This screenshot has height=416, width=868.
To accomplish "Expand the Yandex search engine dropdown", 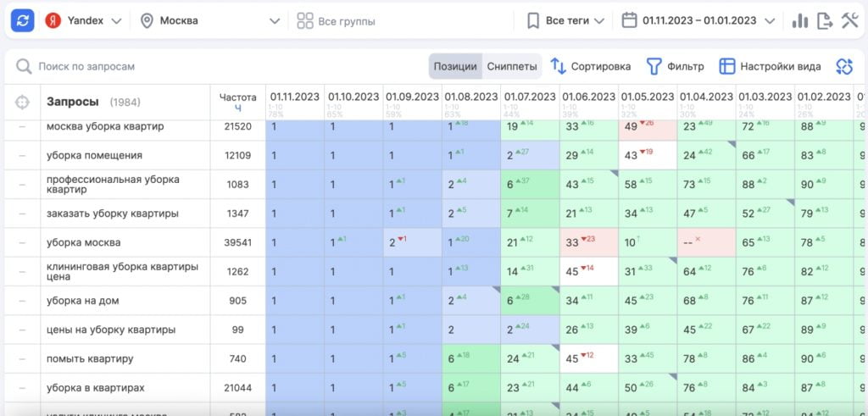I will 83,20.
